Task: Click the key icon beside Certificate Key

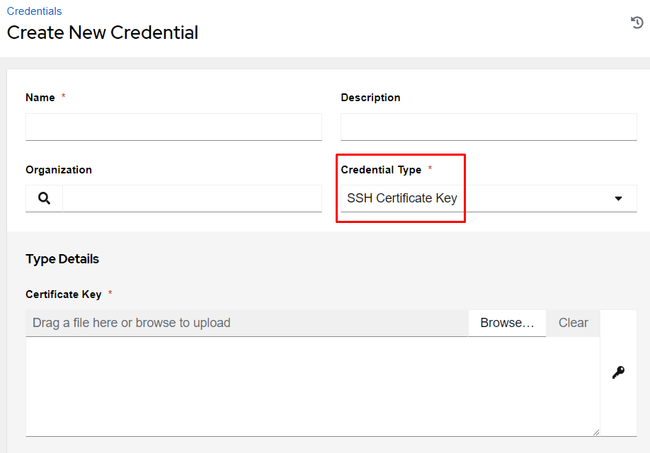Action: click(618, 373)
